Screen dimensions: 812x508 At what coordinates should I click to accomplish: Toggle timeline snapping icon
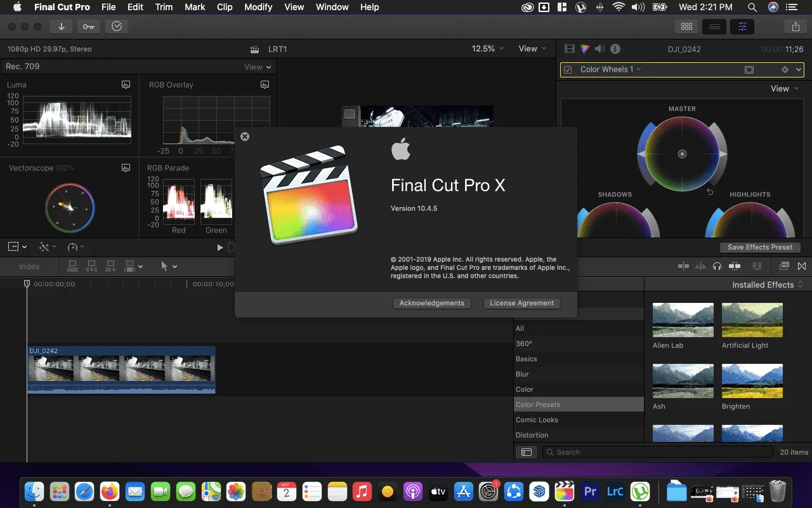click(x=735, y=267)
